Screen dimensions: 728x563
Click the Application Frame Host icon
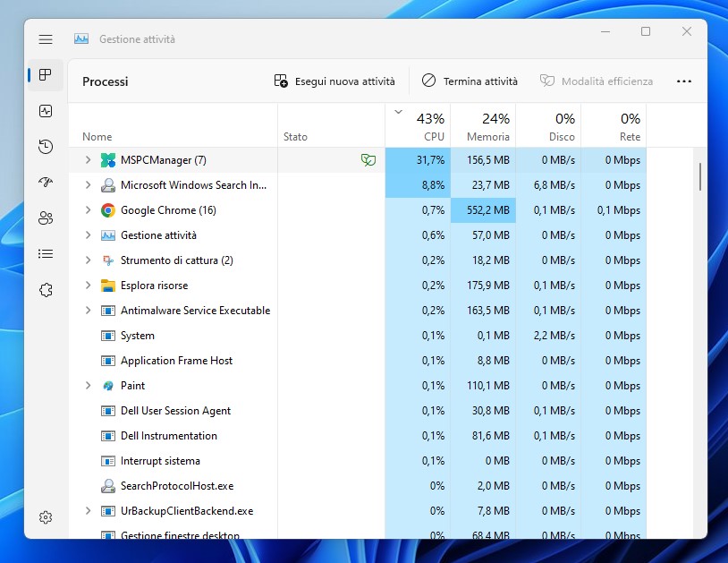click(x=107, y=361)
